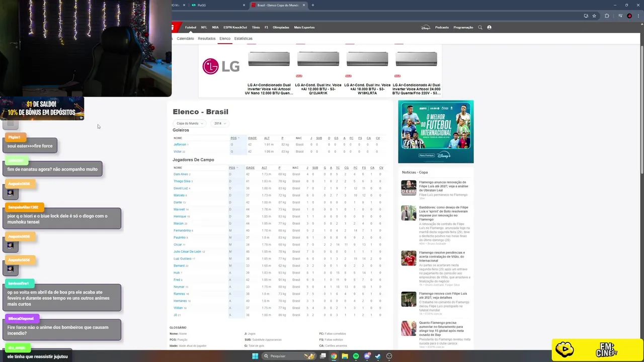Expand the Mais Esportes menu

point(304,27)
